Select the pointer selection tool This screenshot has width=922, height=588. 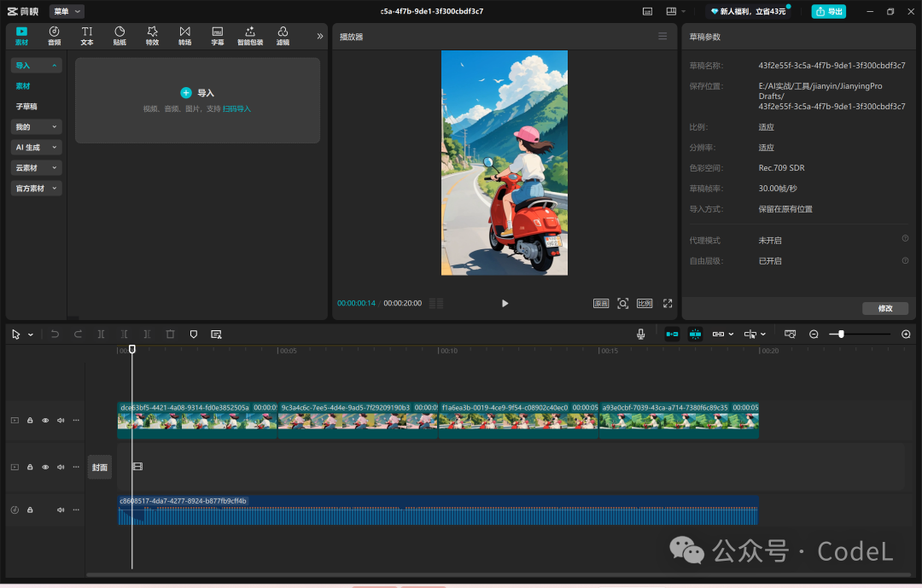(16, 334)
